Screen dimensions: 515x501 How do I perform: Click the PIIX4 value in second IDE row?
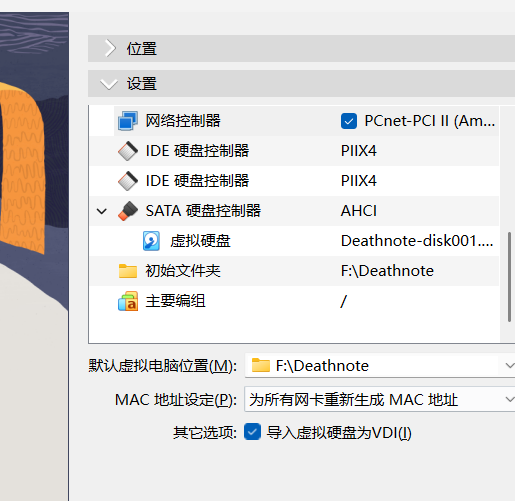tap(359, 181)
